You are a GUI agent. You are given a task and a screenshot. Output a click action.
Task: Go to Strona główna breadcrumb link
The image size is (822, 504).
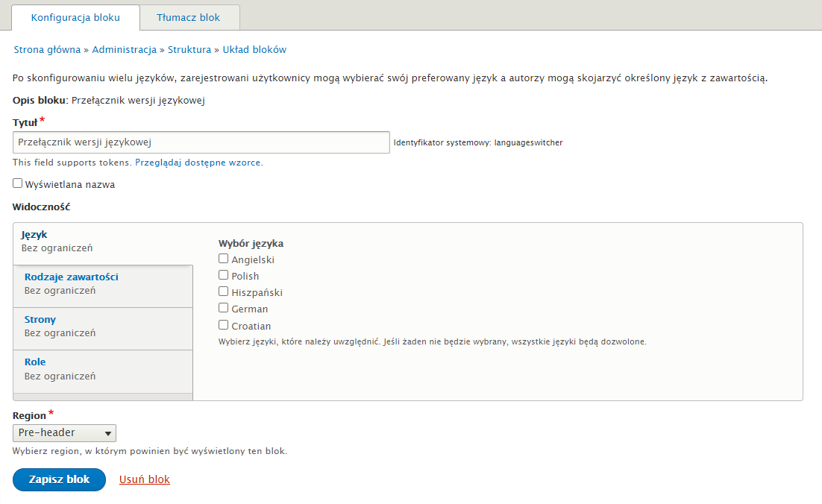[47, 50]
